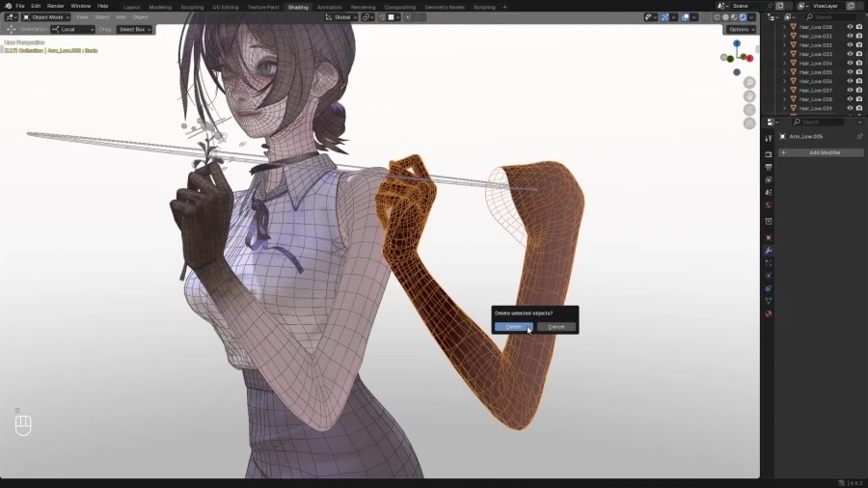The height and width of the screenshot is (488, 868).
Task: Open the View Layer properties tab
Action: tap(769, 179)
